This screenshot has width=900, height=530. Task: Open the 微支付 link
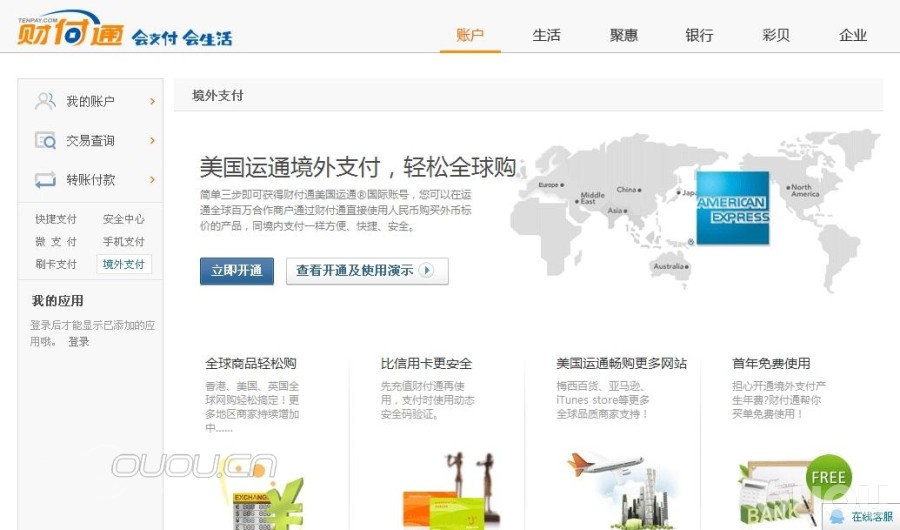point(56,242)
